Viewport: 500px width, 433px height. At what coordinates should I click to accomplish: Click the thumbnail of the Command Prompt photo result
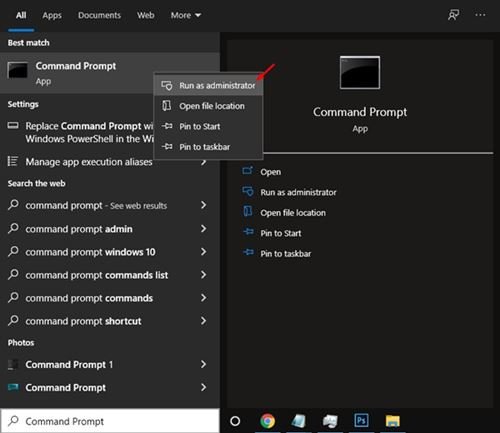(13, 387)
